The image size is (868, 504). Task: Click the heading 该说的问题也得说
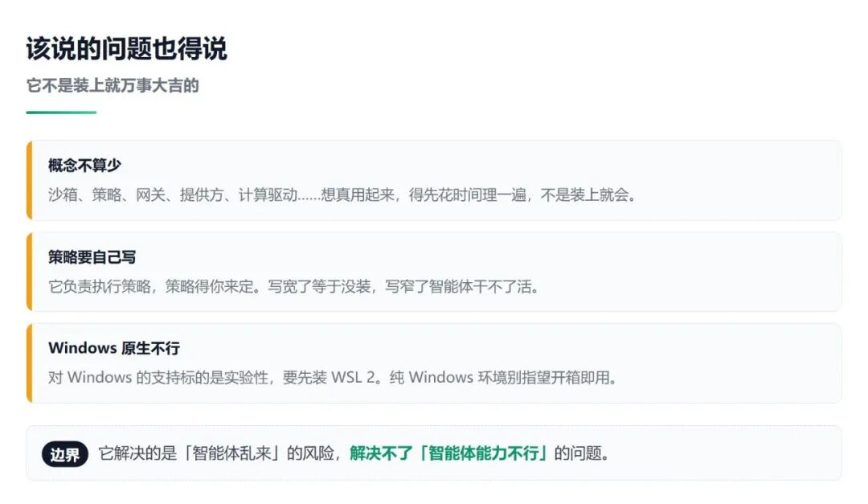(x=126, y=49)
